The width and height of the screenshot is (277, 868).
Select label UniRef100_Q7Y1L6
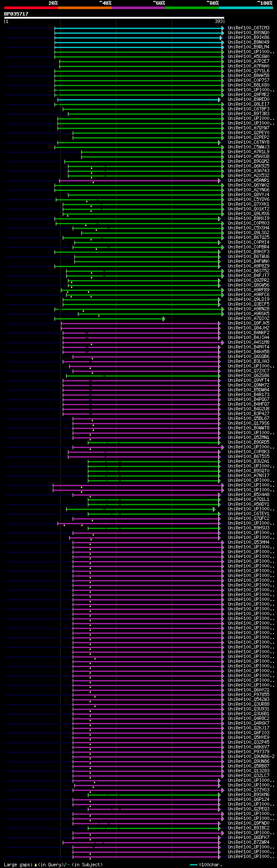click(248, 71)
